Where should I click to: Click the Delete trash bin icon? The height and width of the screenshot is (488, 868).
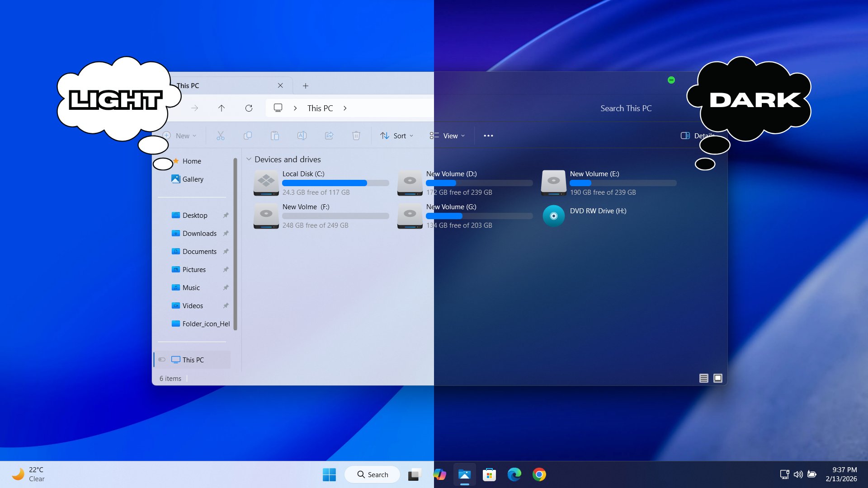pyautogui.click(x=356, y=136)
